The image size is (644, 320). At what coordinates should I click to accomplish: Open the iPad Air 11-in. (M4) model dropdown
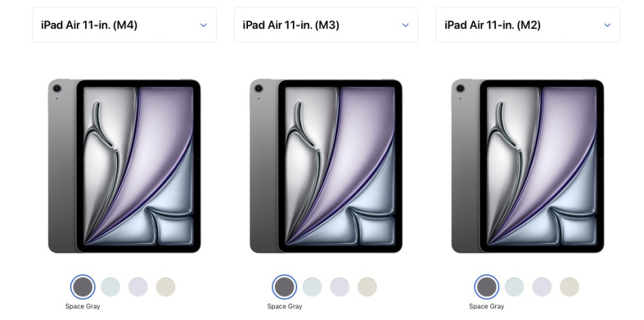125,25
